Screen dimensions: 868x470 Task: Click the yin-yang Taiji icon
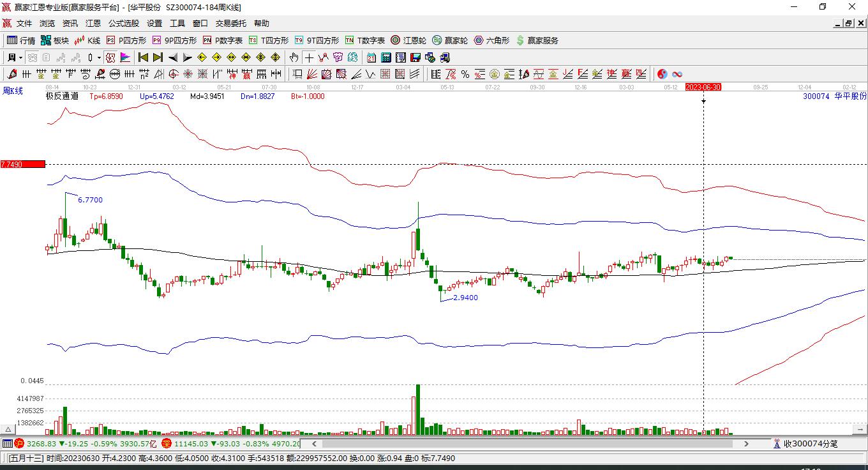point(662,74)
